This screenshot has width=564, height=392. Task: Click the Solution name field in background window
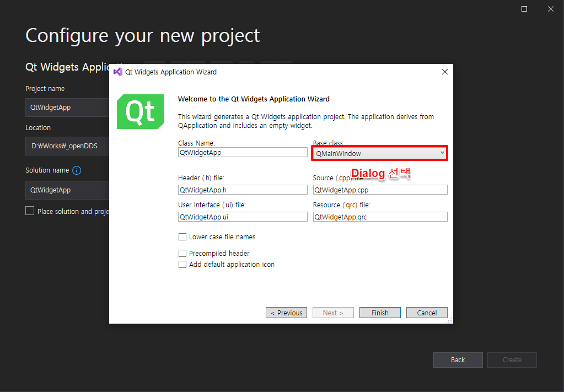tap(67, 190)
